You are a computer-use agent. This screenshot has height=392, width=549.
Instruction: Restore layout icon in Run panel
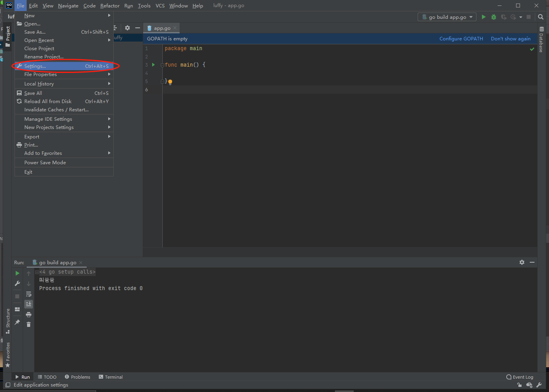(17, 309)
